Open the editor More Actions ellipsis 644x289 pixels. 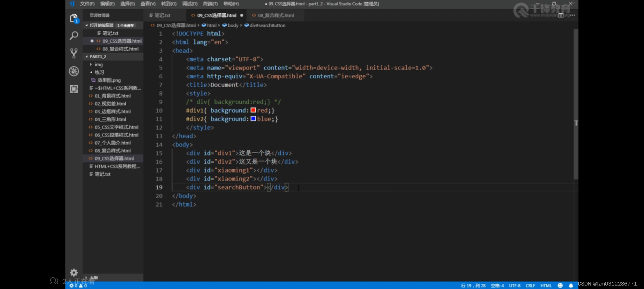[572, 15]
